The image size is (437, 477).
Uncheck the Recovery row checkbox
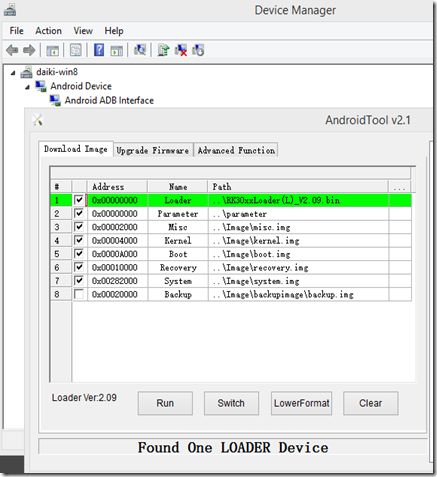(x=79, y=267)
